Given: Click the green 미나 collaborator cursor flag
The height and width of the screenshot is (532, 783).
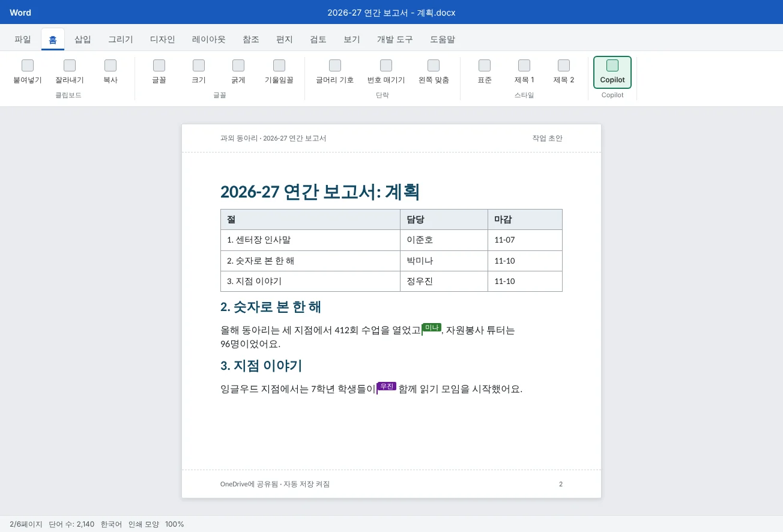Looking at the screenshot, I should pos(432,327).
